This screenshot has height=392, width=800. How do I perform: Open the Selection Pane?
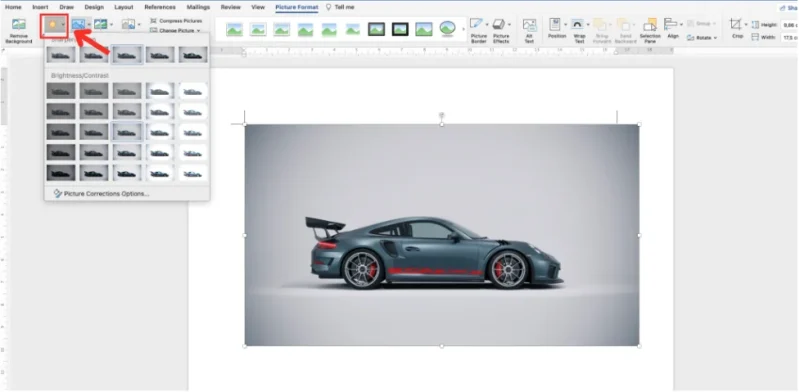(650, 31)
